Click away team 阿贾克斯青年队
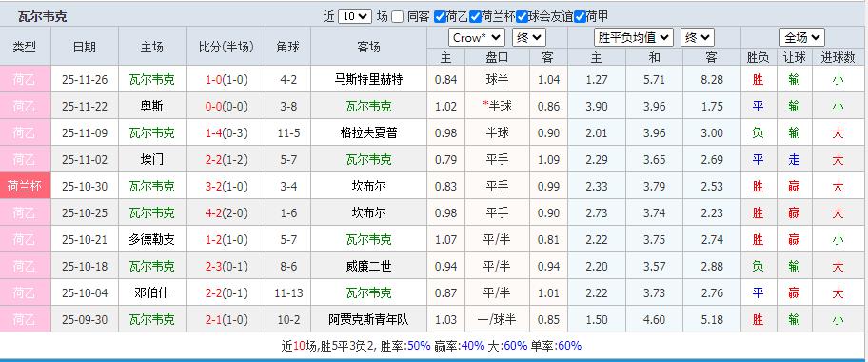 tap(368, 319)
